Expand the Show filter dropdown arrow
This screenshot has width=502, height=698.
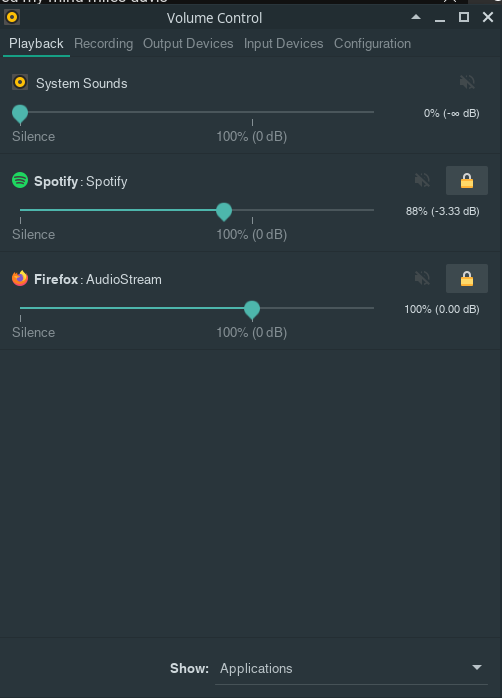(477, 667)
